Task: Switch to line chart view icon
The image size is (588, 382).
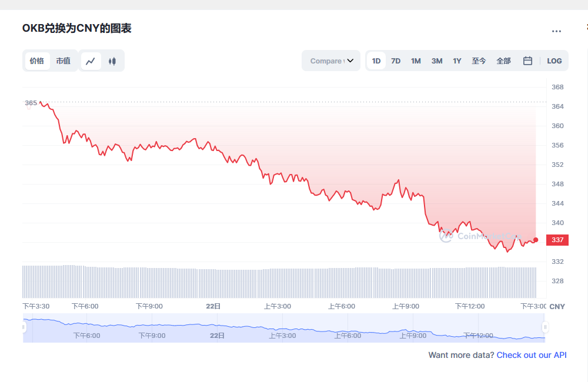Action: (x=91, y=61)
